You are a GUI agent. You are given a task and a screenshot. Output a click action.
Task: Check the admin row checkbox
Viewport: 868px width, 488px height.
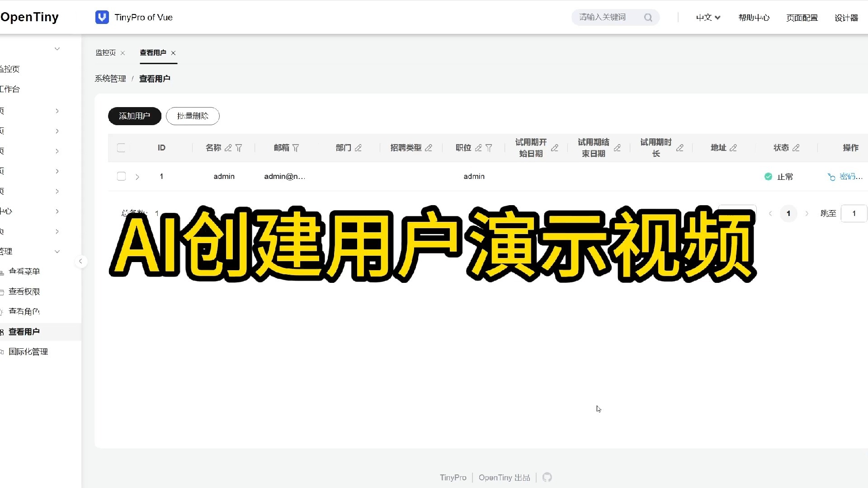pyautogui.click(x=121, y=176)
